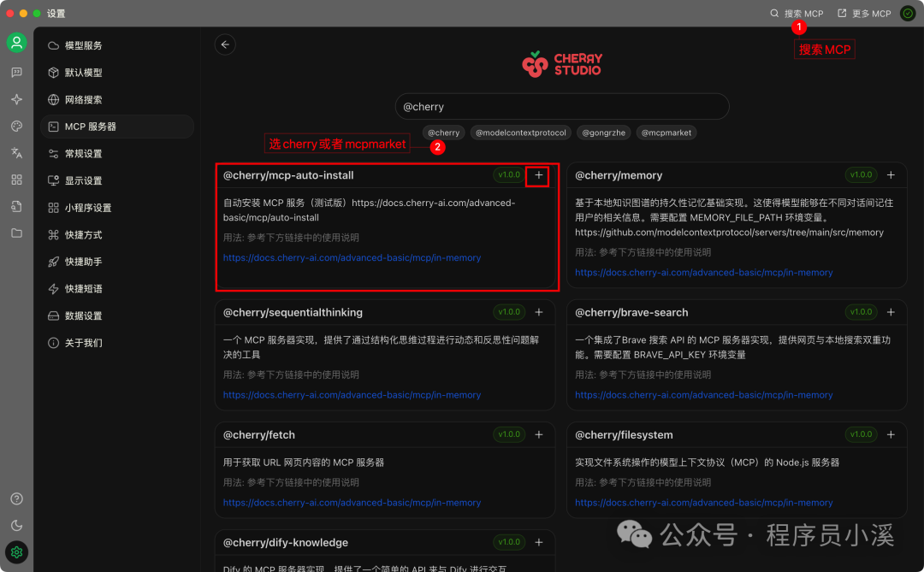This screenshot has width=924, height=572.
Task: Click 更多 MCP in title bar
Action: 864,14
